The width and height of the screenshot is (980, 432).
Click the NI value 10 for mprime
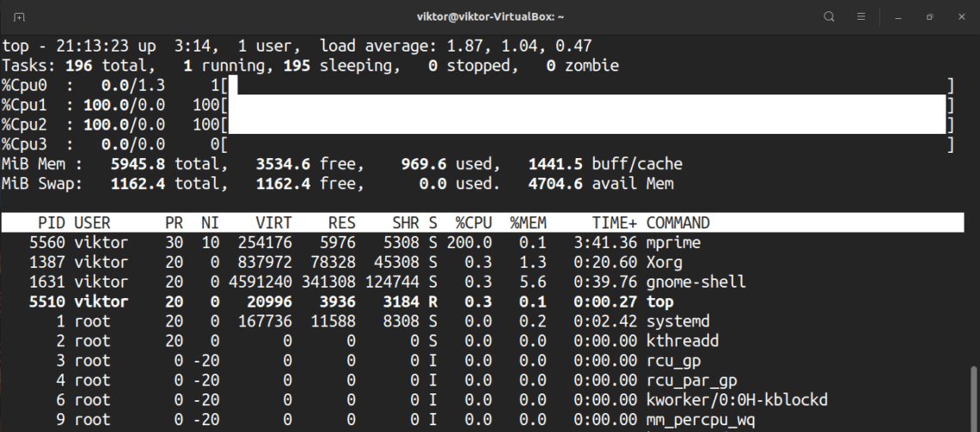click(x=210, y=242)
